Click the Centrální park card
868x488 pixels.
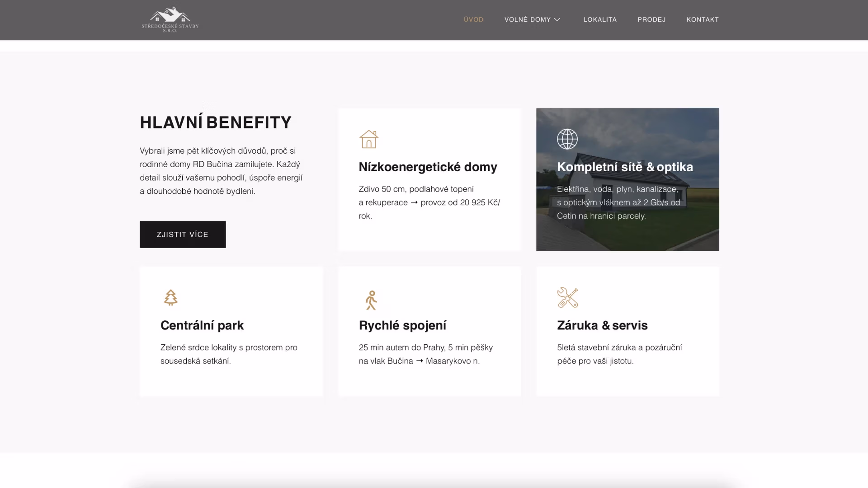coord(231,331)
